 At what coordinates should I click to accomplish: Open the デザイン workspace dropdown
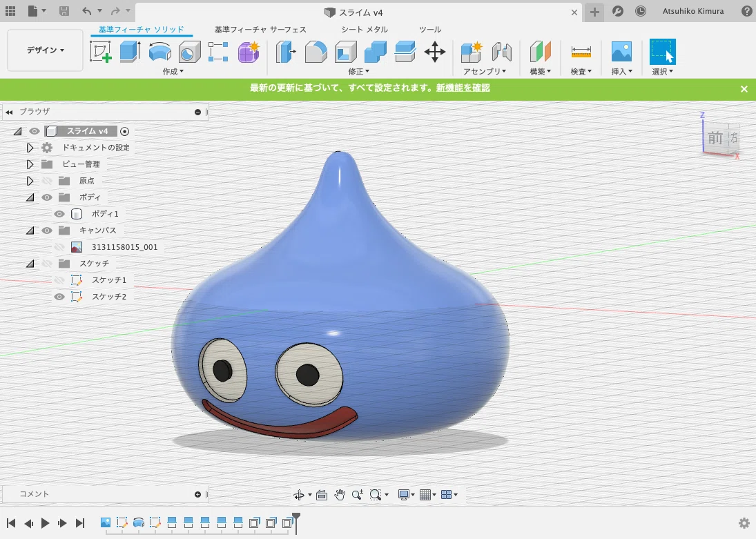coord(45,50)
